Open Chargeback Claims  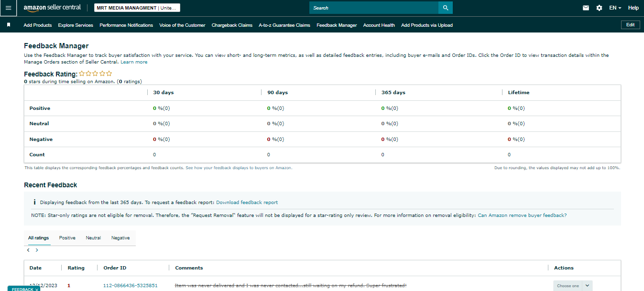[232, 25]
